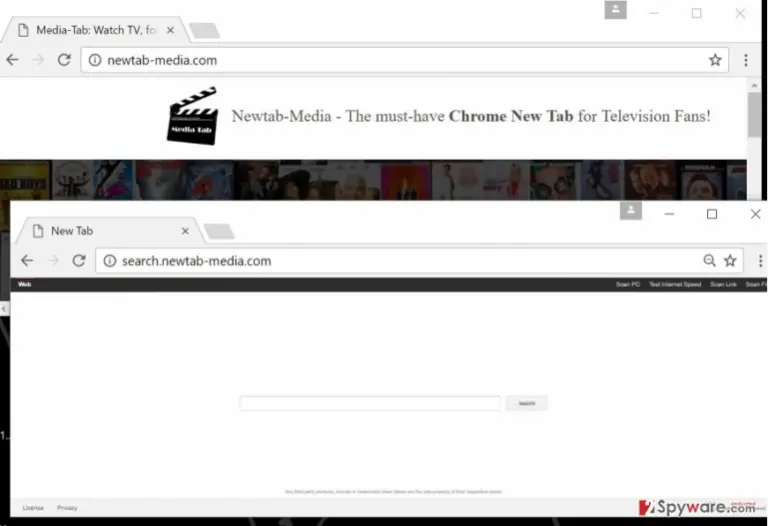Click the back arrow in the newtab-media.com window
The height and width of the screenshot is (526, 768).
(x=12, y=60)
